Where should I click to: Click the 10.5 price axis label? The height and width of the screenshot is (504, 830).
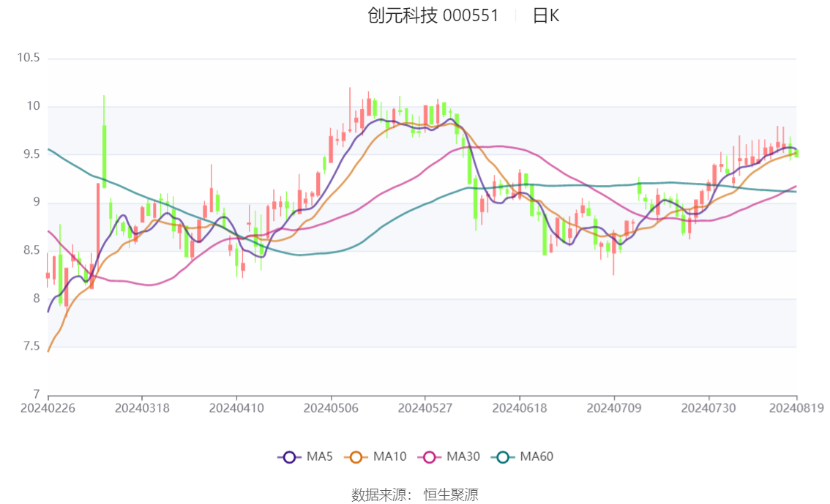point(31,59)
